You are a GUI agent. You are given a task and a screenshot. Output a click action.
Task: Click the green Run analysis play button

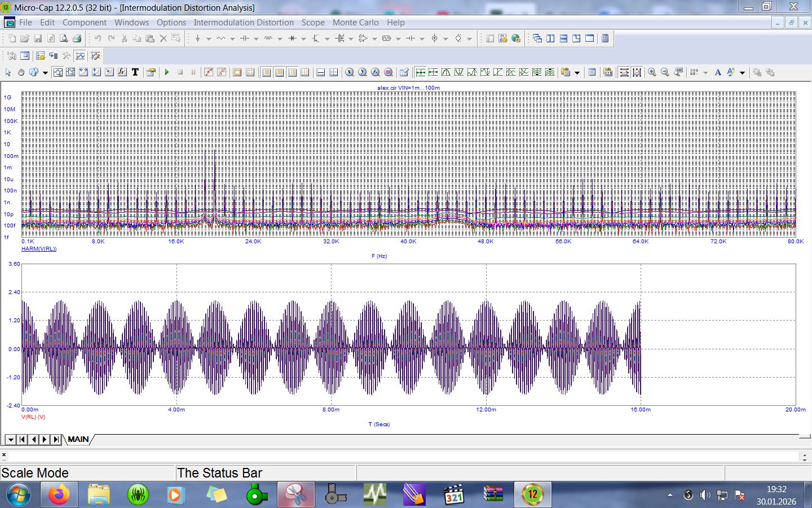(x=167, y=72)
